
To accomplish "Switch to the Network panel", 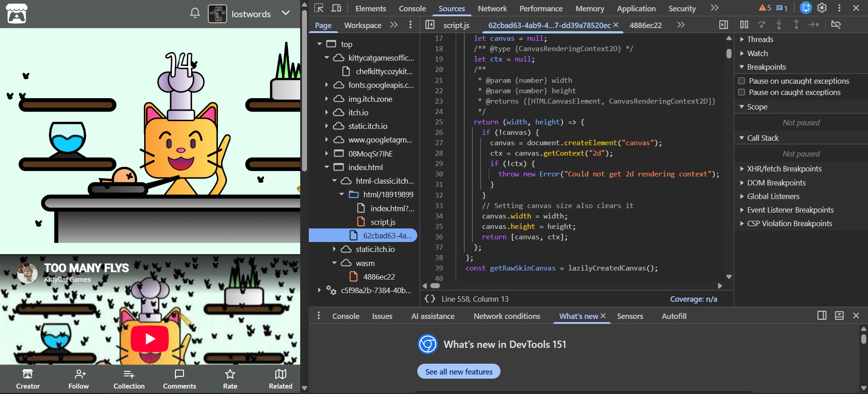I will click(492, 9).
